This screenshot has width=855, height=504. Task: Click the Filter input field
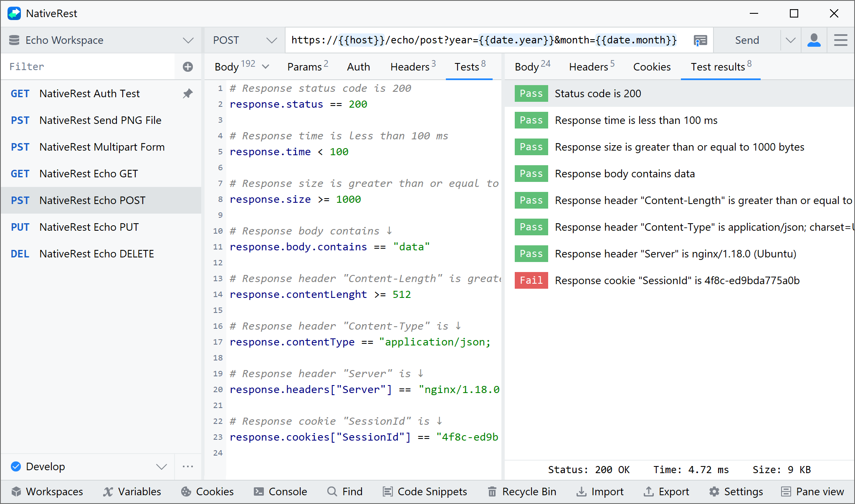point(90,67)
